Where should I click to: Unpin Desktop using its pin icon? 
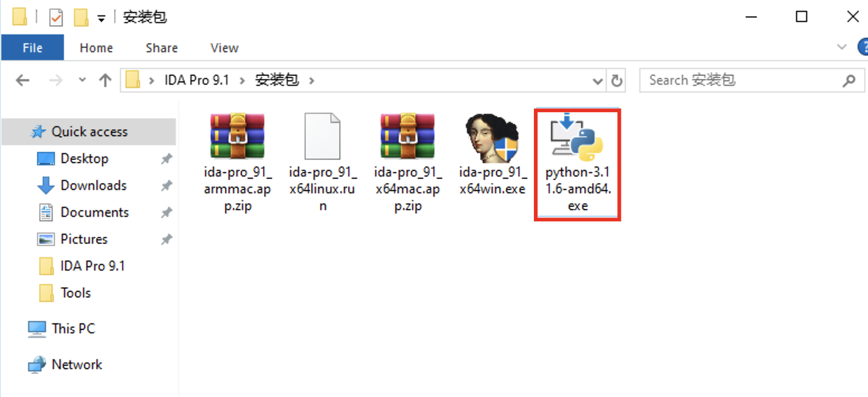click(x=166, y=159)
